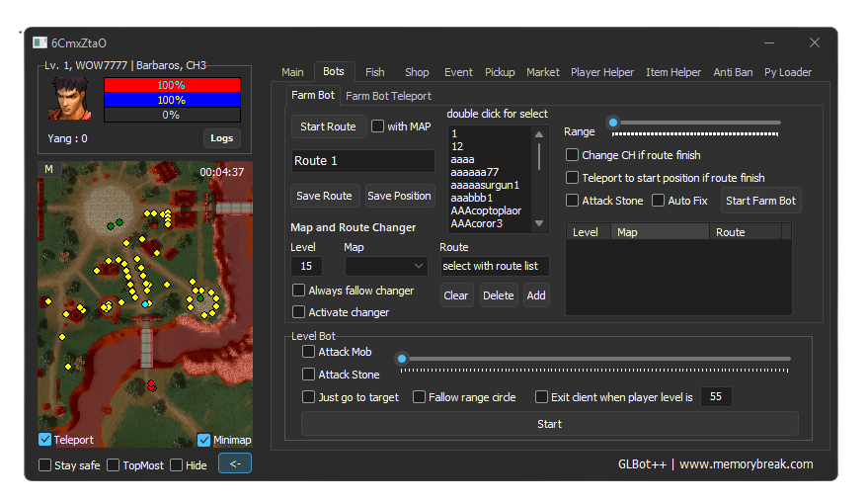The image size is (868, 502).
Task: Enable the "with MAP" checkbox
Action: pyautogui.click(x=377, y=126)
